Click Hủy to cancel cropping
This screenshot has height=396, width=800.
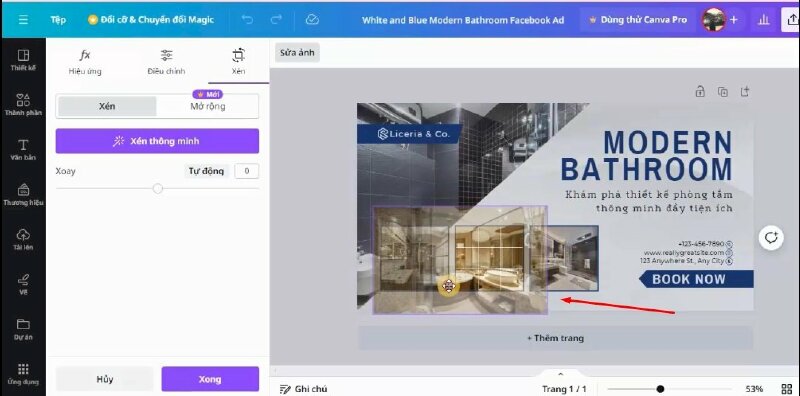coord(105,379)
